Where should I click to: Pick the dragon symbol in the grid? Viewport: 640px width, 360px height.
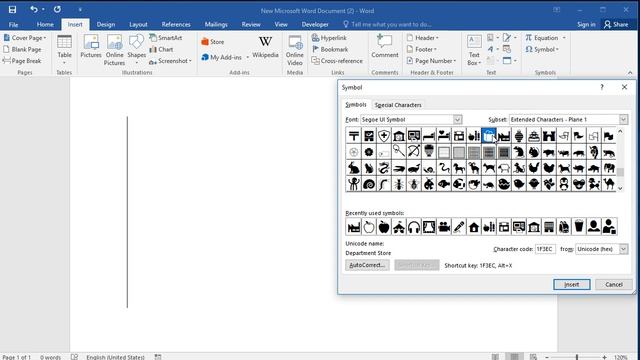pyautogui.click(x=384, y=168)
